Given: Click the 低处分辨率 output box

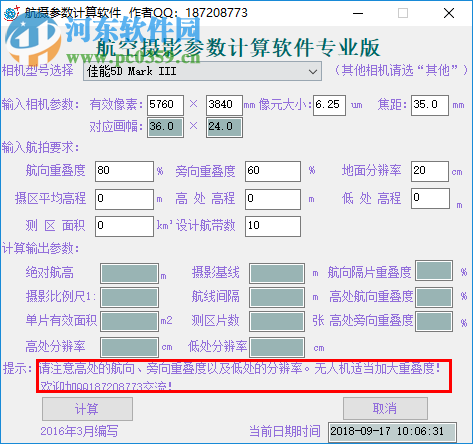Looking at the screenshot, I should [277, 347].
